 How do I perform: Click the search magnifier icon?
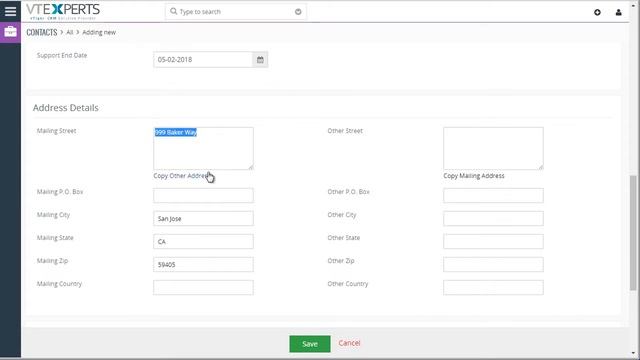pyautogui.click(x=173, y=11)
